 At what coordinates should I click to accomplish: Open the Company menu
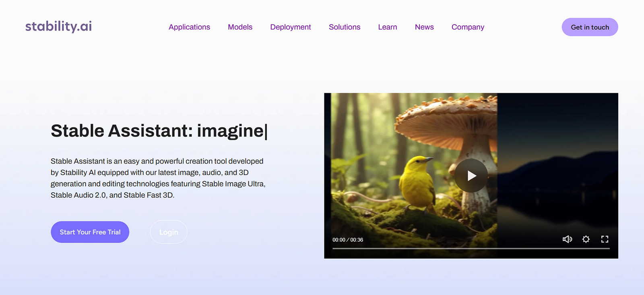coord(468,27)
